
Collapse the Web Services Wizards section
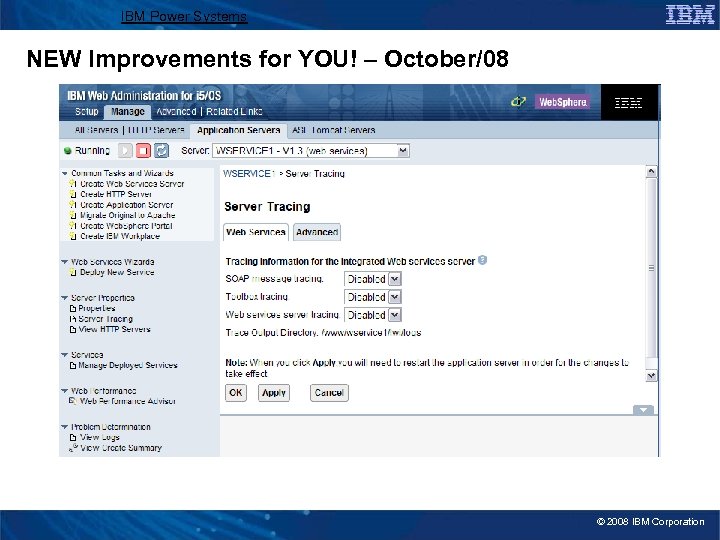65,262
